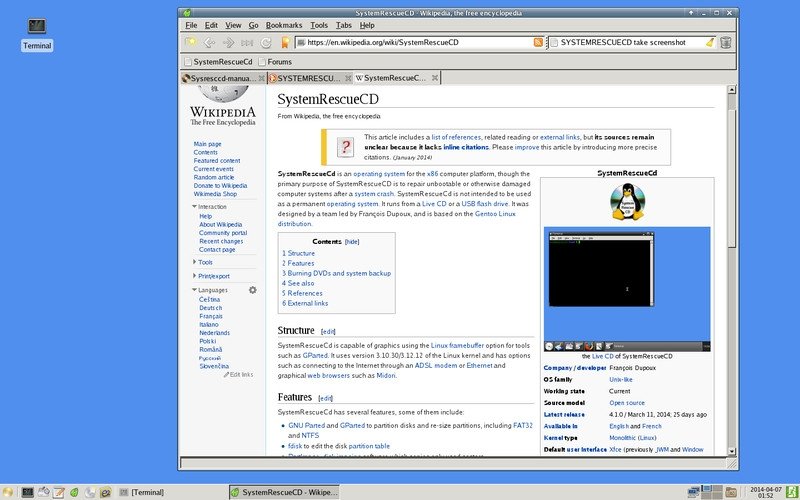Click the green exit/logout icon in taskbar

tap(792, 492)
